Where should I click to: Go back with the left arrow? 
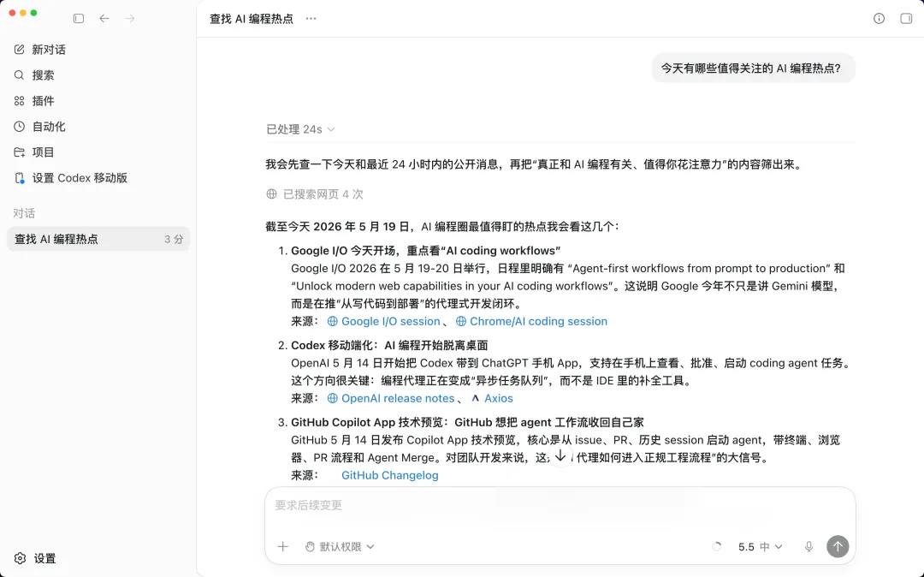pyautogui.click(x=104, y=18)
